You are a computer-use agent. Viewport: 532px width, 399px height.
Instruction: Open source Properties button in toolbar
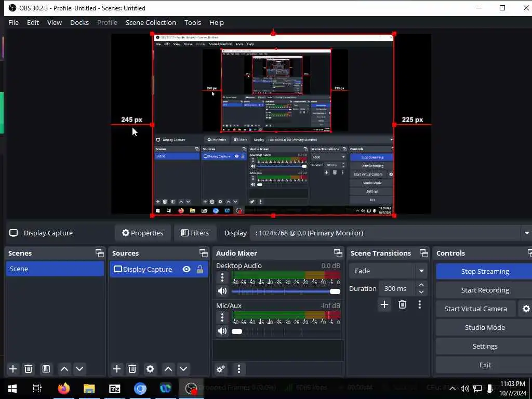[x=143, y=233]
